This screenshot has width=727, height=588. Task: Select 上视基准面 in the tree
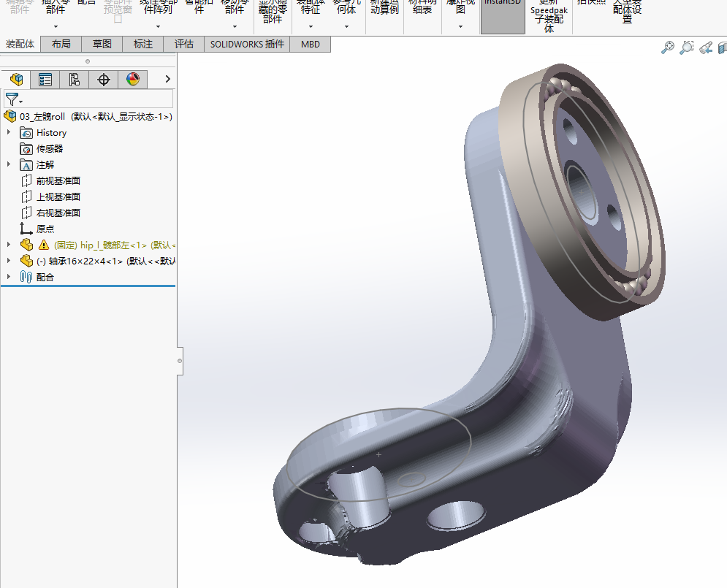tap(58, 197)
